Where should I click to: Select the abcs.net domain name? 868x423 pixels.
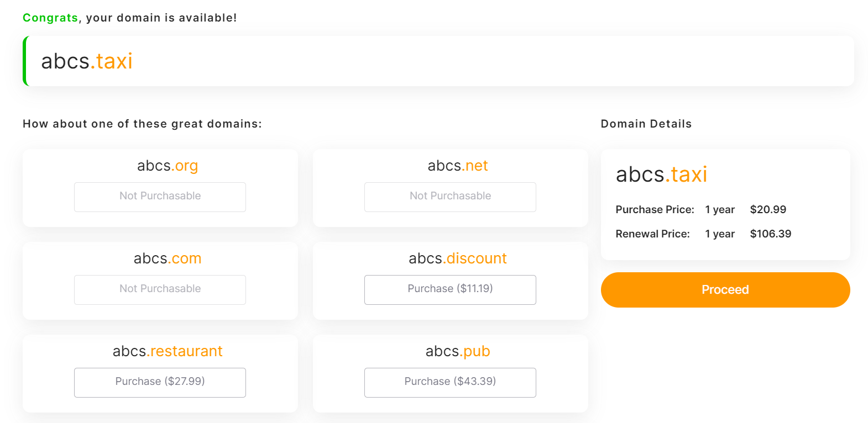[x=458, y=166]
